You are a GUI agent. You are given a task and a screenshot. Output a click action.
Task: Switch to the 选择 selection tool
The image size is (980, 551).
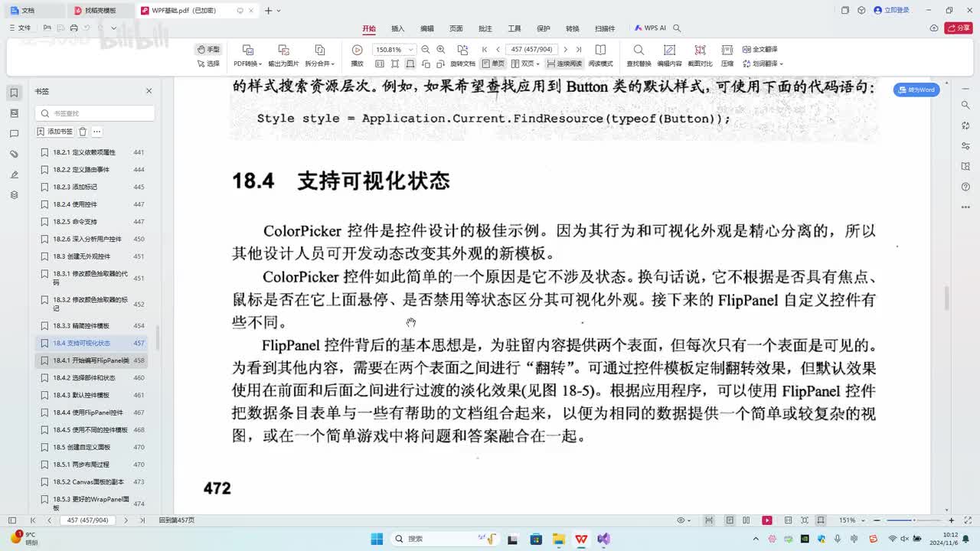pos(208,64)
